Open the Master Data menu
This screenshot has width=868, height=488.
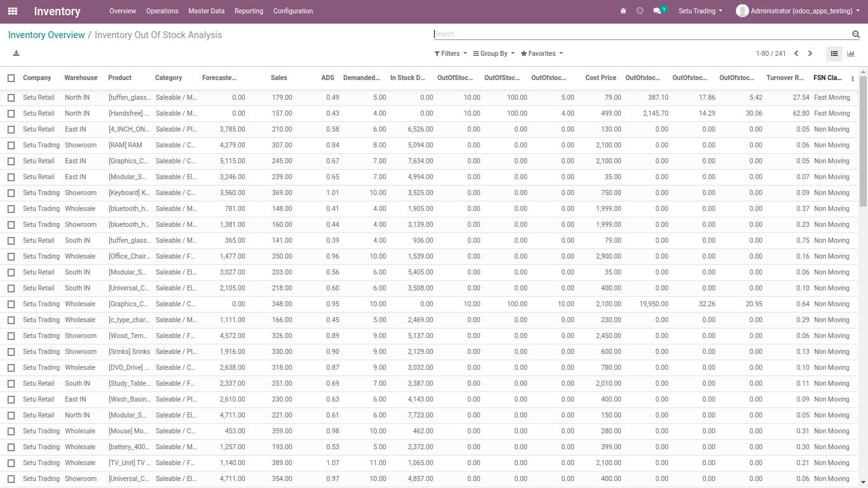coord(207,11)
